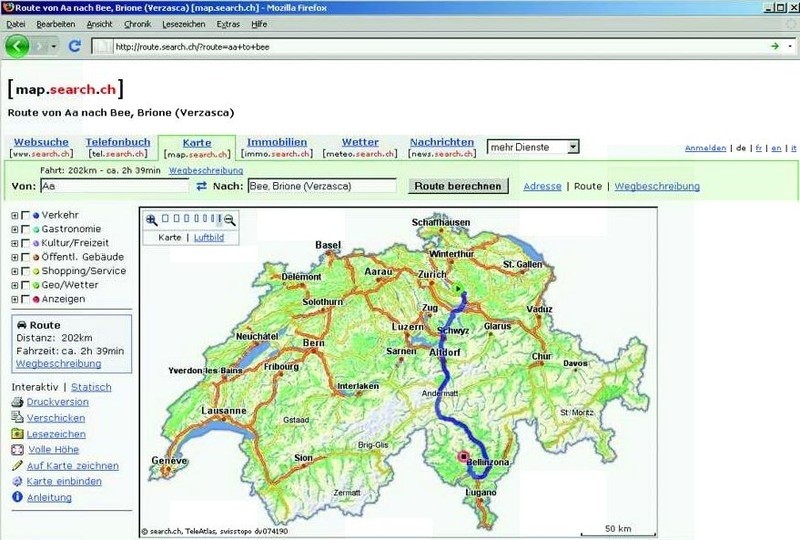Image resolution: width=800 pixels, height=540 pixels.
Task: Click the Volle Höhe icon
Action: [17, 450]
